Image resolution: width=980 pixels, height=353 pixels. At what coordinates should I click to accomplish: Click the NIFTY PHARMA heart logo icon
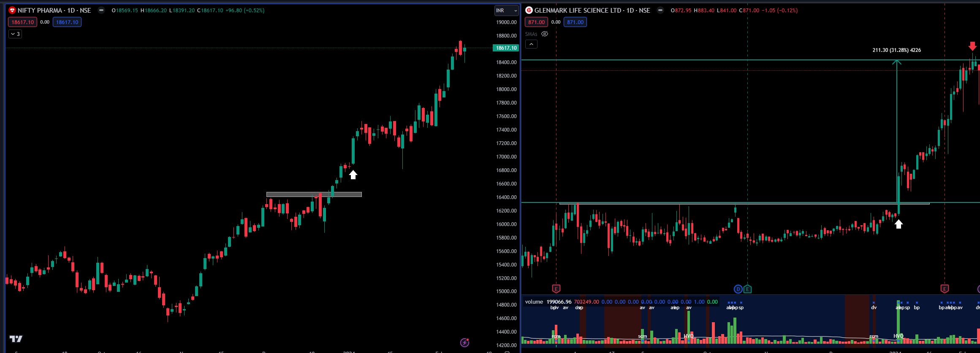click(x=12, y=10)
